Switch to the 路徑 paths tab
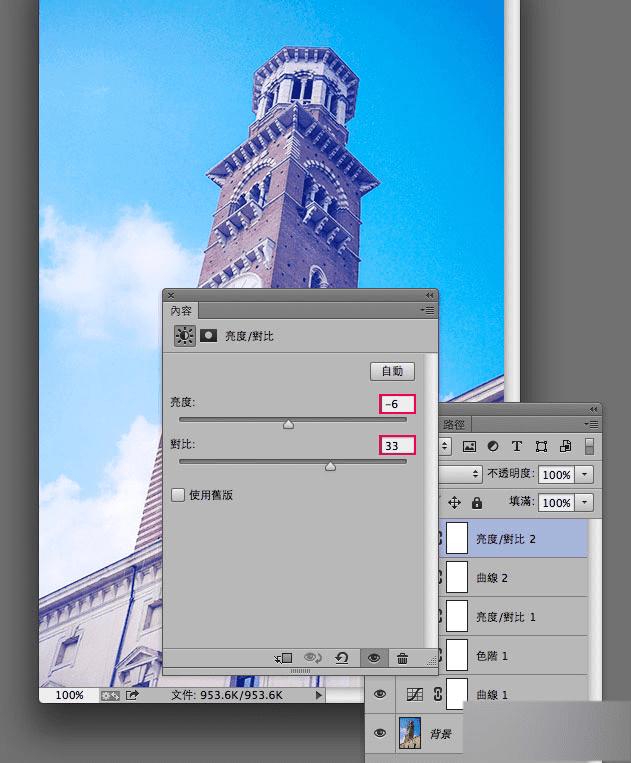 click(454, 424)
